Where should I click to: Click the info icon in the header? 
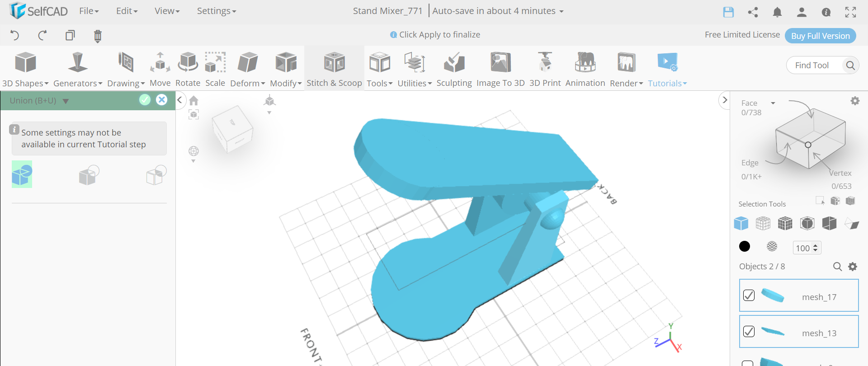(826, 12)
